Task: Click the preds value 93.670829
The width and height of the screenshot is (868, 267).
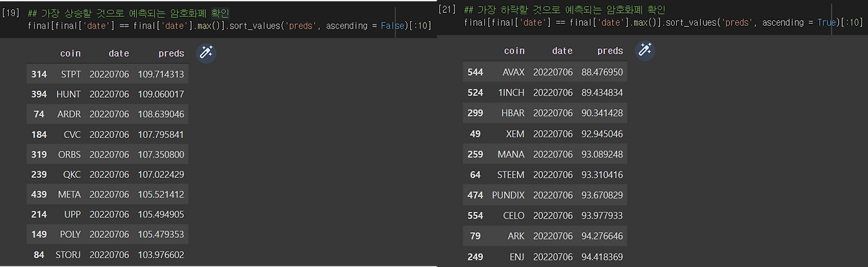Action: (602, 195)
